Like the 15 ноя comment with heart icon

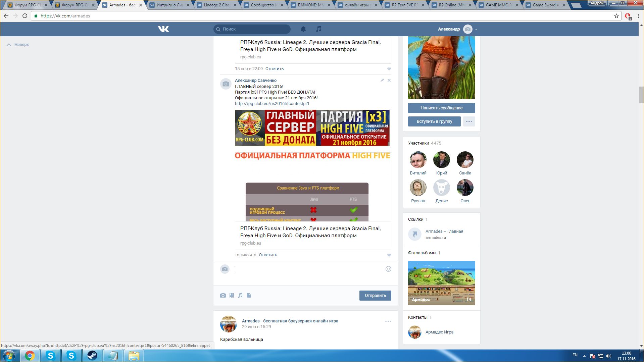pos(389,69)
